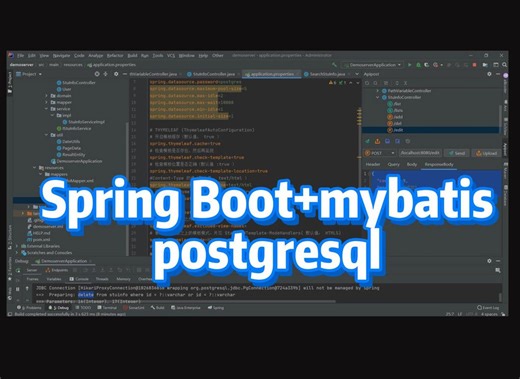Image resolution: width=520 pixels, height=379 pixels.
Task: Click the Upload button in Apipost
Action: (x=486, y=153)
